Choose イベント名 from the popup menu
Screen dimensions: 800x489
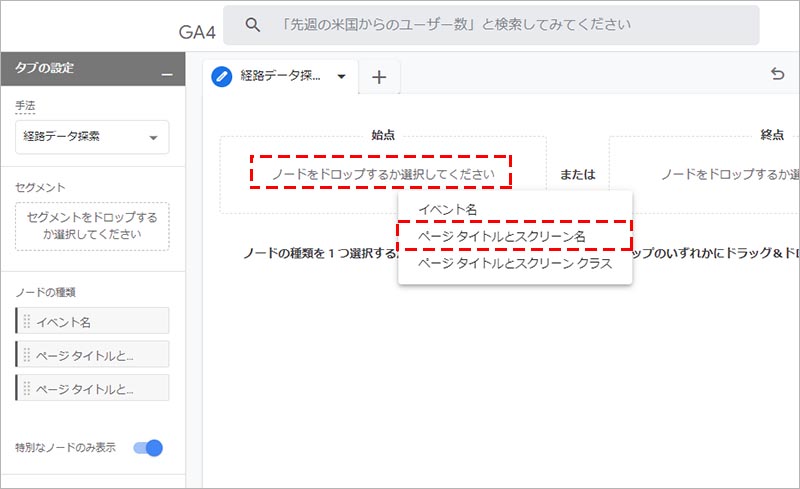click(x=447, y=209)
